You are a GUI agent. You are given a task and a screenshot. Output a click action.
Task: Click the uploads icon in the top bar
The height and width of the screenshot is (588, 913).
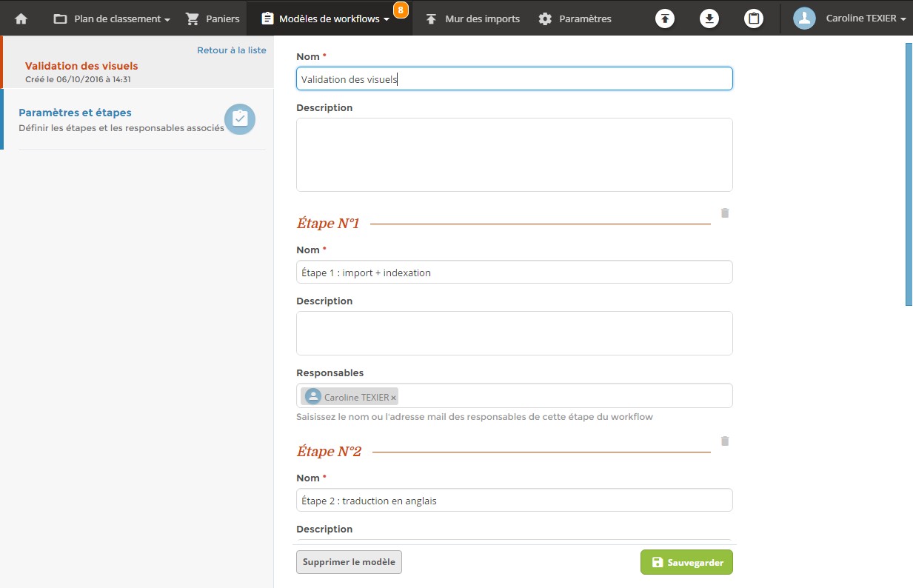(x=664, y=18)
